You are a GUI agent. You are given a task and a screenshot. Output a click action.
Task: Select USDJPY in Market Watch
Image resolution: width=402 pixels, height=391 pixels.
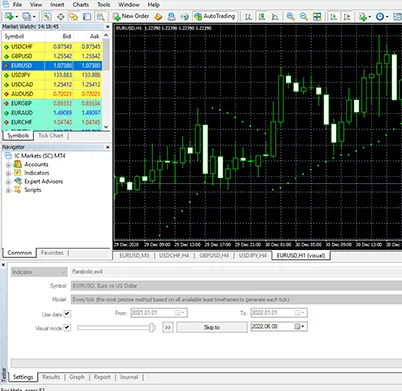(x=52, y=75)
